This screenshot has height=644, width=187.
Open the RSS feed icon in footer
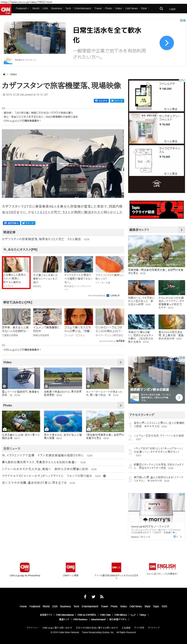click(102, 596)
